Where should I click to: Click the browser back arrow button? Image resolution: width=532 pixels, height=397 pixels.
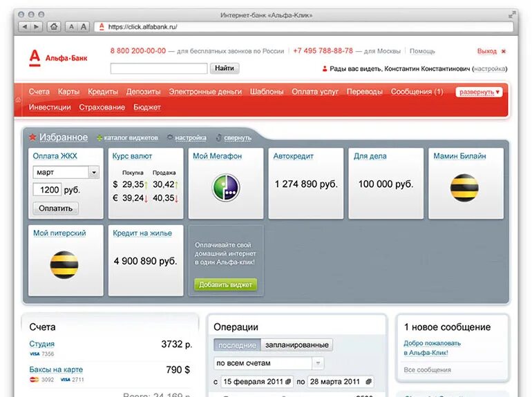point(24,26)
